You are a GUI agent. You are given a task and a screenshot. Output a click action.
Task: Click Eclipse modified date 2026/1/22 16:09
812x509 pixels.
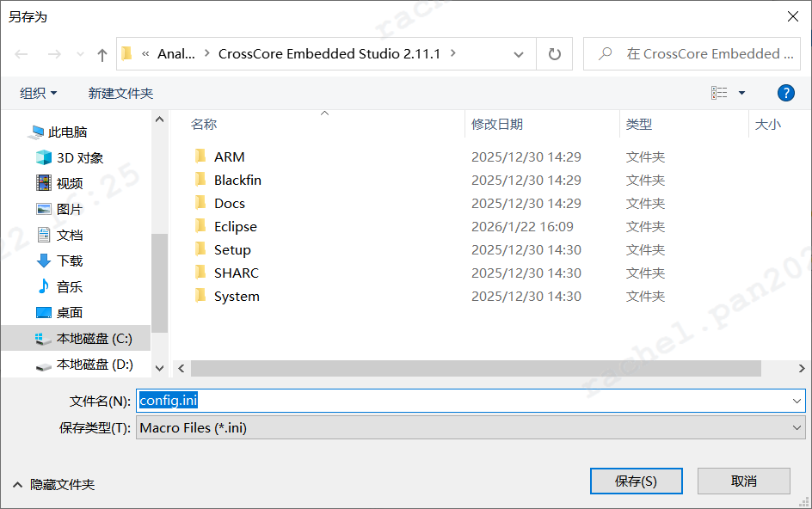(x=522, y=227)
